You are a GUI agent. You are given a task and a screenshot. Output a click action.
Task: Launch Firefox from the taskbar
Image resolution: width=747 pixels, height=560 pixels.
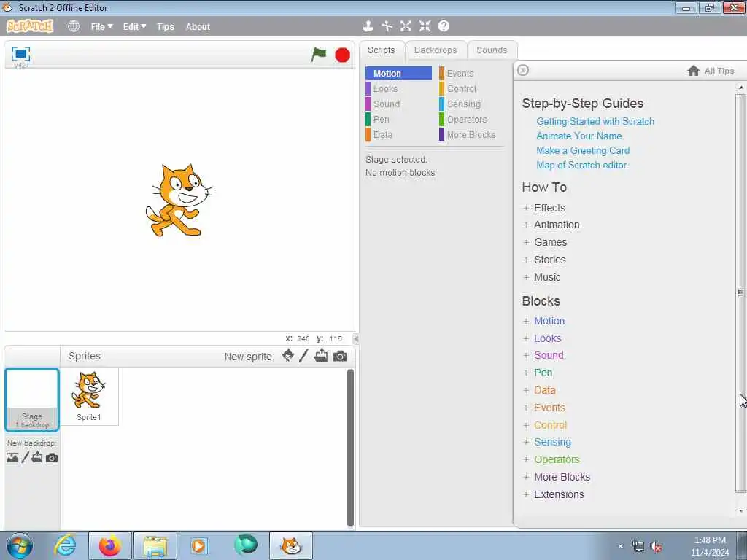coord(110,545)
